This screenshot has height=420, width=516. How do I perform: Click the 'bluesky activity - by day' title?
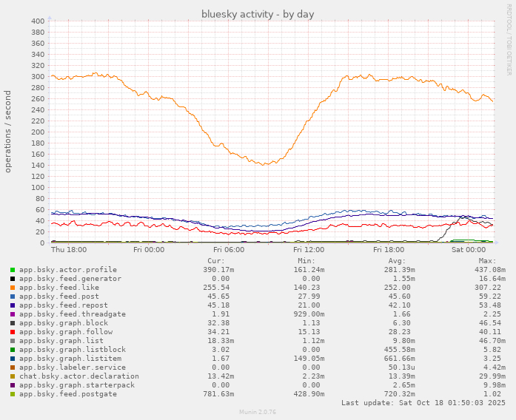tap(258, 14)
